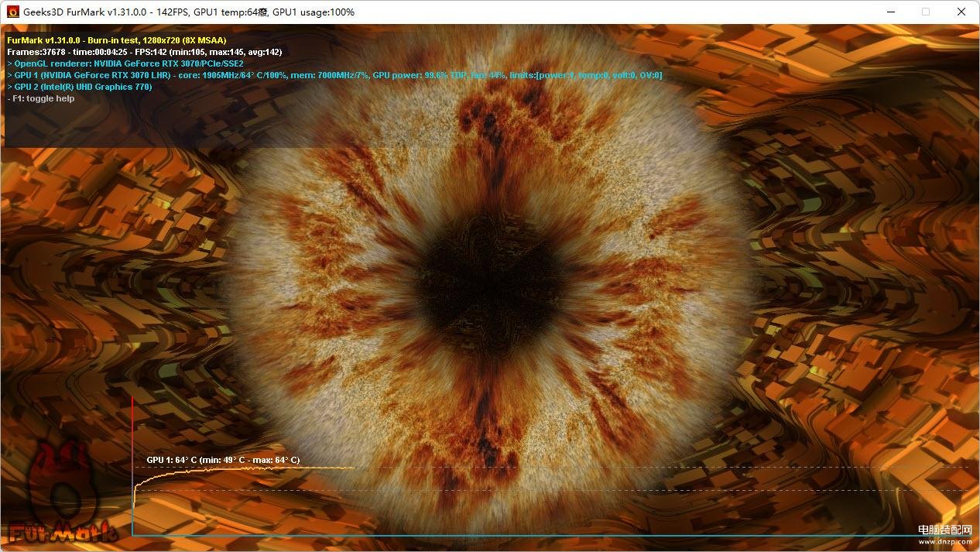Click the Frames and FPS statistics line
Image resolution: width=980 pixels, height=552 pixels.
click(144, 52)
